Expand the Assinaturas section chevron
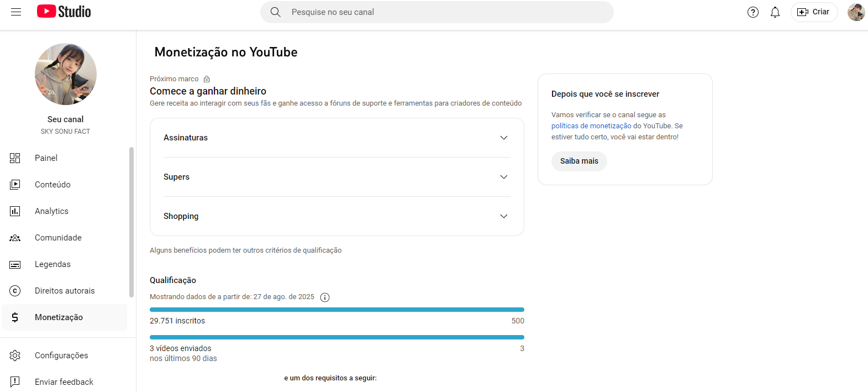Viewport: 868px width, 392px height. click(x=504, y=138)
